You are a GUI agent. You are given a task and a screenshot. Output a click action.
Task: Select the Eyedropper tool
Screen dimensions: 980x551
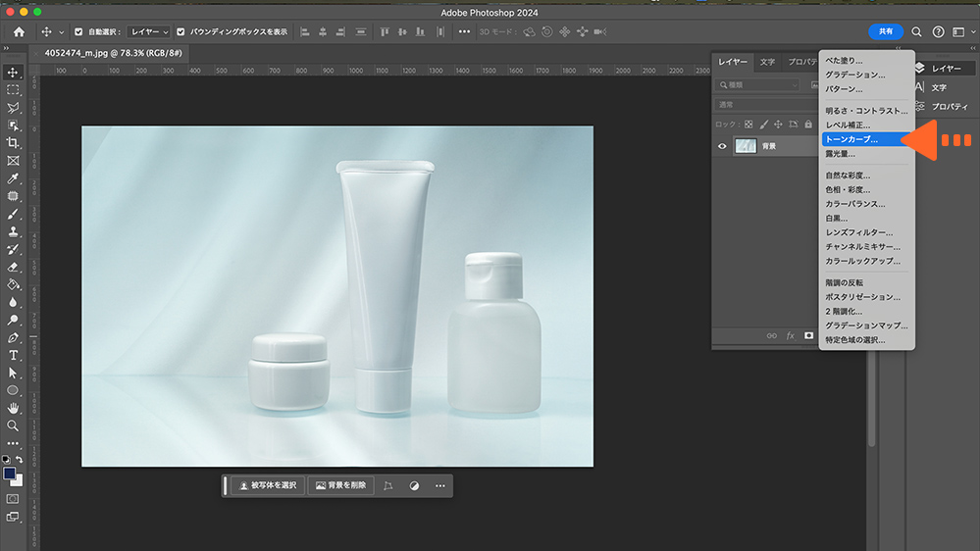pos(13,178)
